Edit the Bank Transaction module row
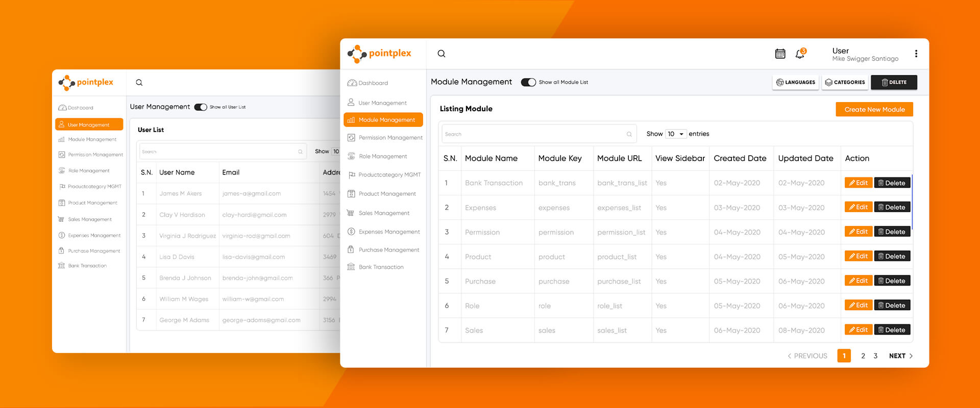 [858, 183]
